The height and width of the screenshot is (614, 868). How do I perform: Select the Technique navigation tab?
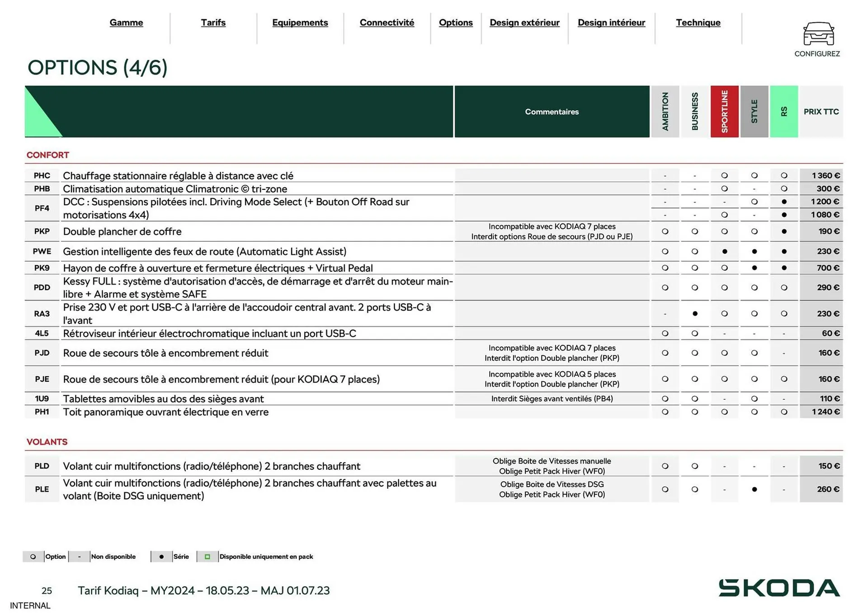pos(698,23)
